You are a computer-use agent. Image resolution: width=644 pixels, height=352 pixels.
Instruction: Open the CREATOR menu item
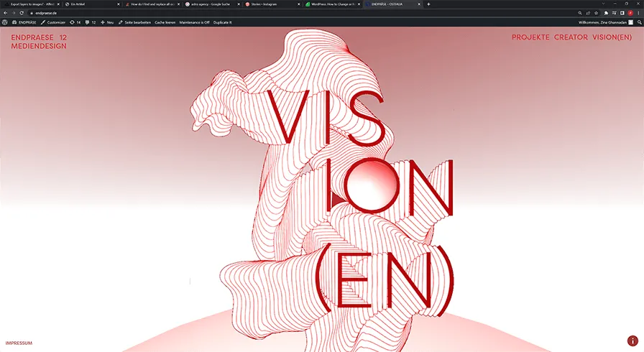point(571,37)
